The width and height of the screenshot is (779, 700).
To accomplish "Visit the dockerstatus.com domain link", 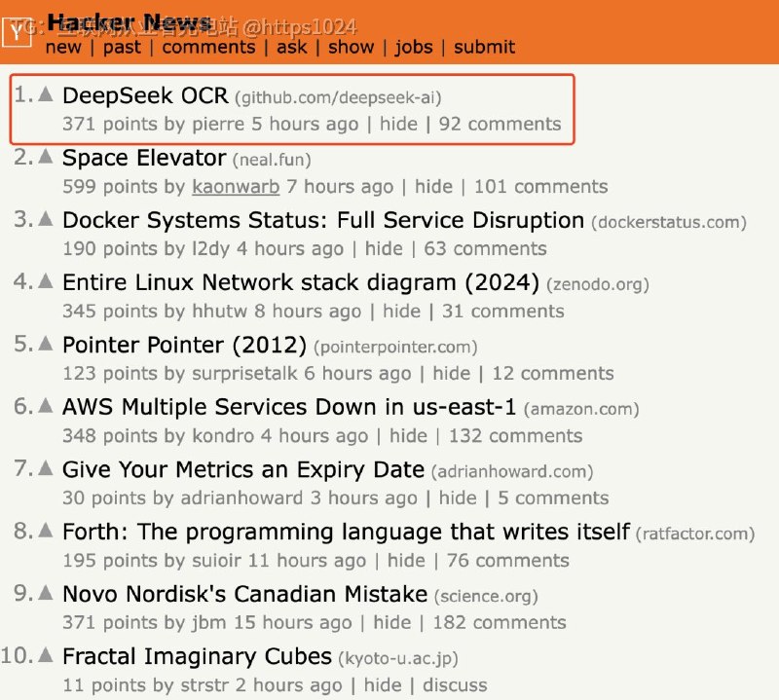I will tap(669, 222).
